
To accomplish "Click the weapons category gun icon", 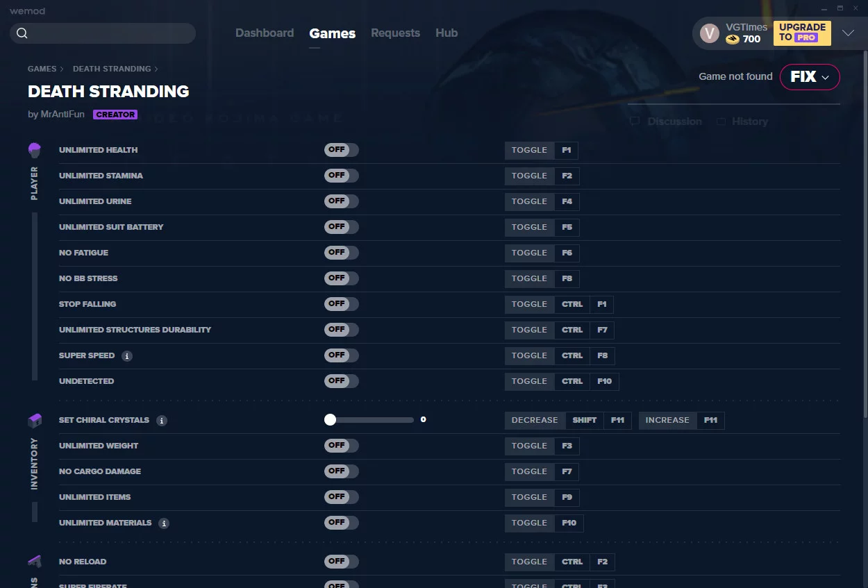I will click(x=35, y=561).
